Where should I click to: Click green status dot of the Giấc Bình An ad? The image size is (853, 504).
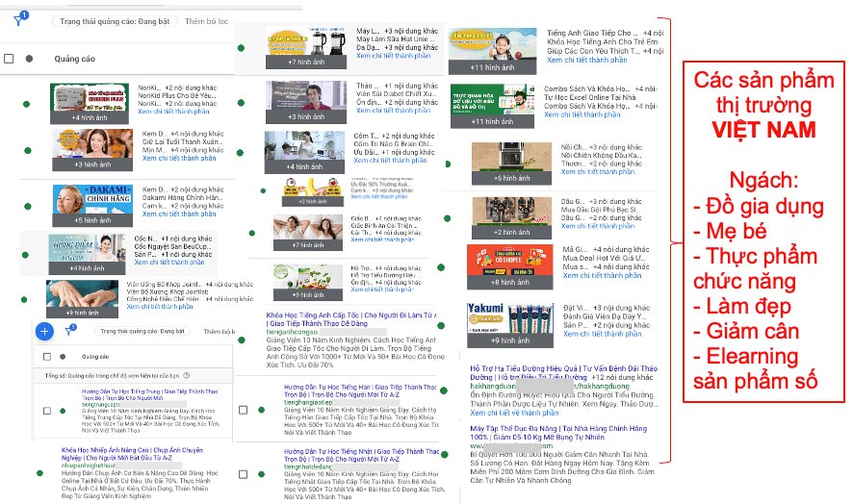coord(252,233)
